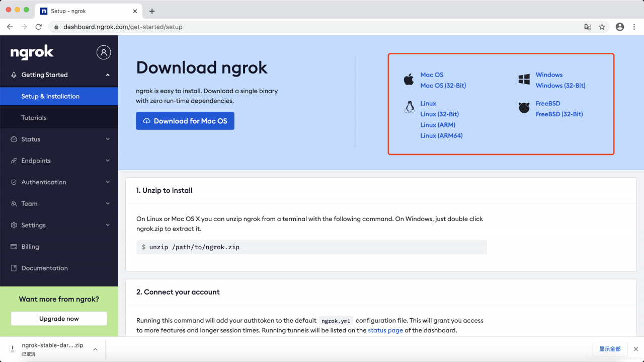Click the FreeBSD logo in the download panel
This screenshot has height=362, width=644.
524,107
